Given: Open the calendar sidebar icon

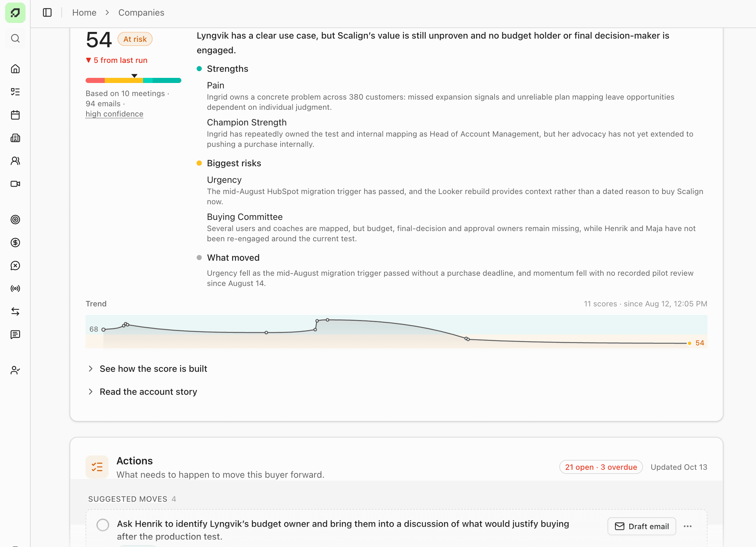Looking at the screenshot, I should pyautogui.click(x=15, y=115).
